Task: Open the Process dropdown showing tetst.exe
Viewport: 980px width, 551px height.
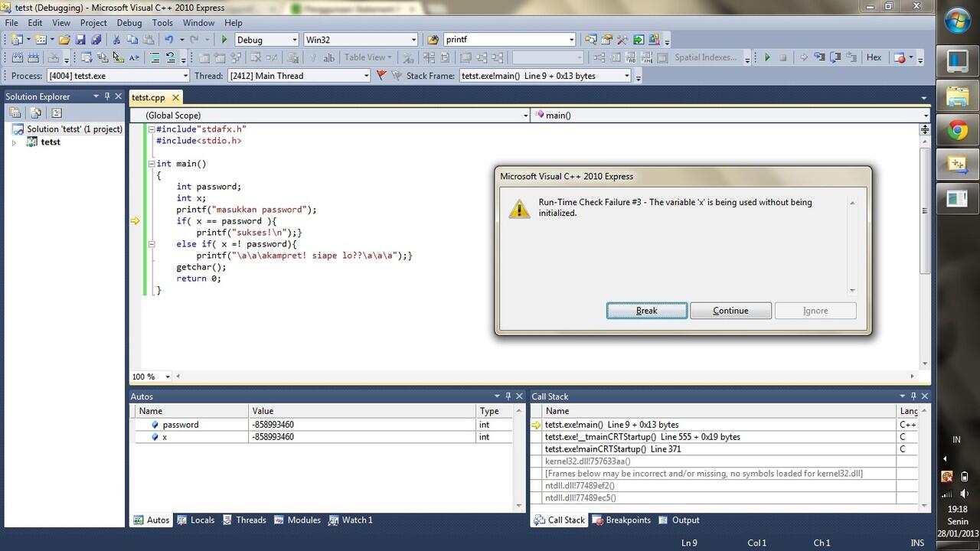Action: pyautogui.click(x=185, y=76)
